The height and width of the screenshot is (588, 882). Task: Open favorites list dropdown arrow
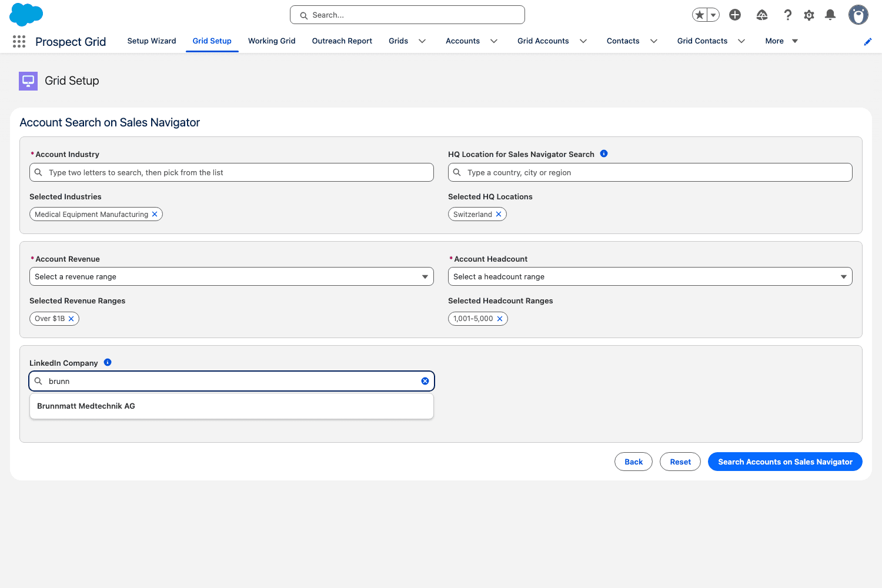[713, 15]
